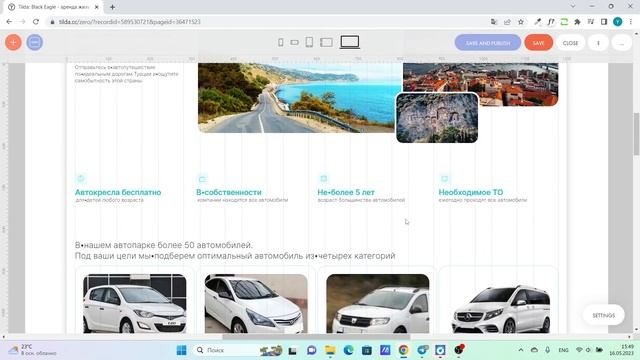Click the vertical scrollbar of the canvas
Image resolution: width=640 pixels, height=360 pixels.
[636, 134]
